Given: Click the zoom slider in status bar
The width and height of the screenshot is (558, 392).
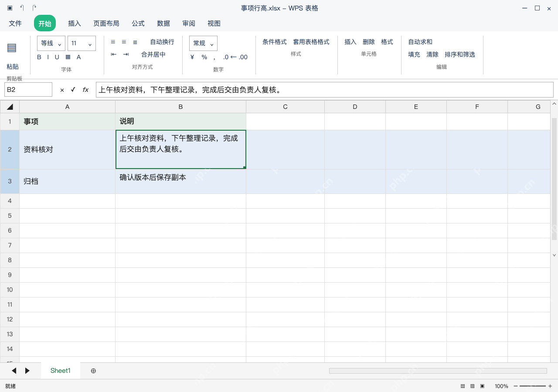Looking at the screenshot, I should tap(533, 386).
